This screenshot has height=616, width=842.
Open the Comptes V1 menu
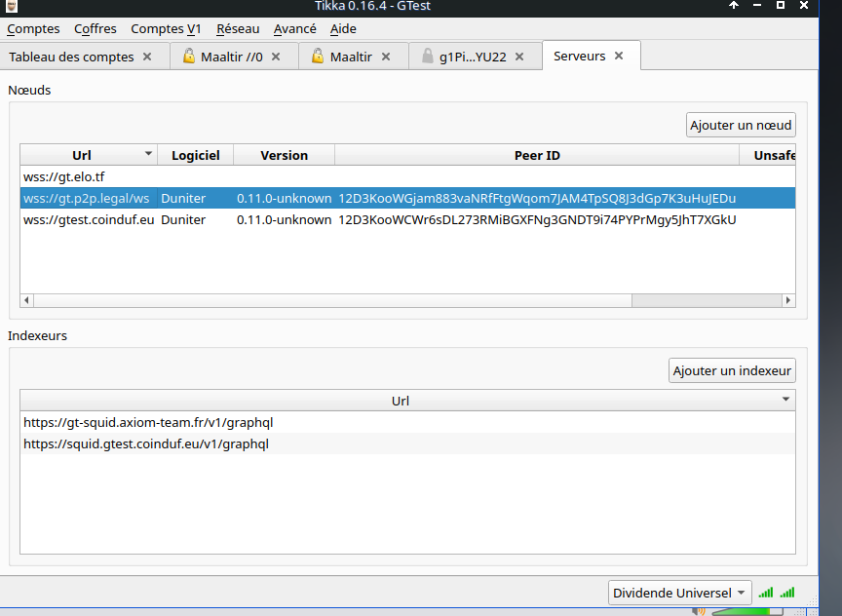[x=166, y=28]
